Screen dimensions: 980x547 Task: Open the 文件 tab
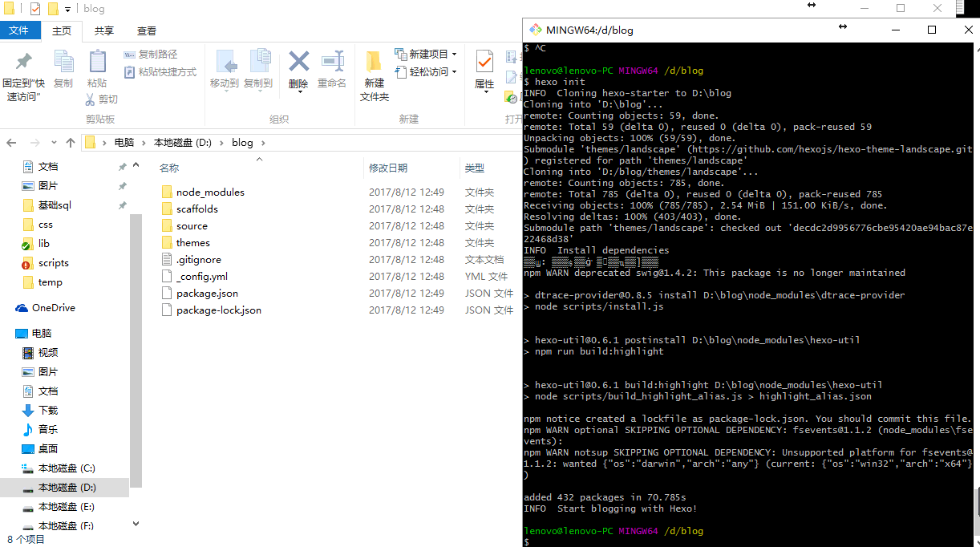coord(18,30)
